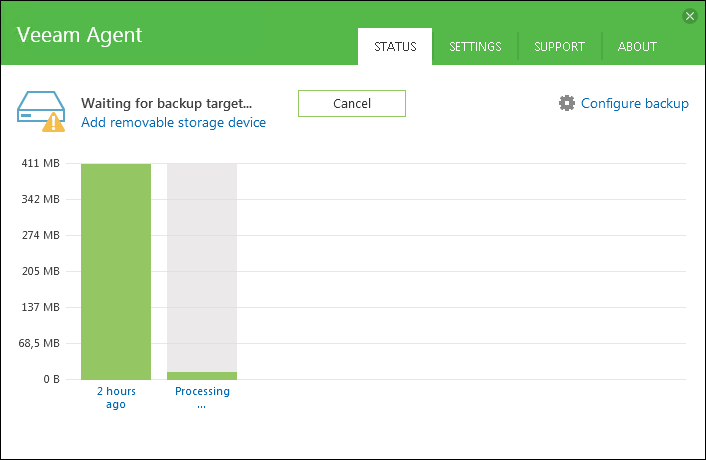Close the Veeam Agent window

[689, 16]
